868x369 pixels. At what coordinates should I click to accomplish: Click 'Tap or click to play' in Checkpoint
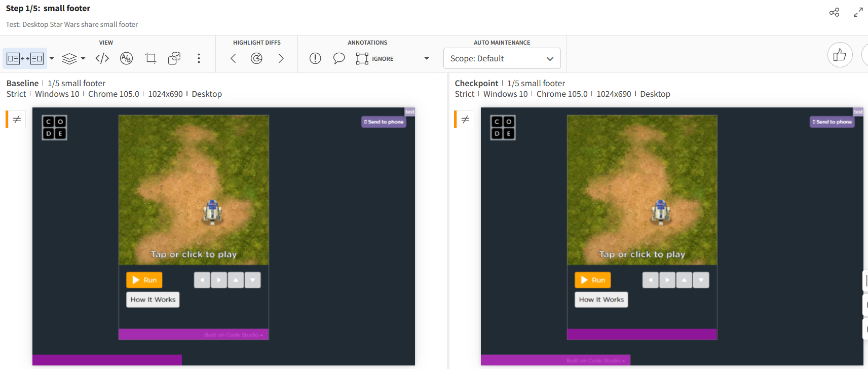click(642, 254)
